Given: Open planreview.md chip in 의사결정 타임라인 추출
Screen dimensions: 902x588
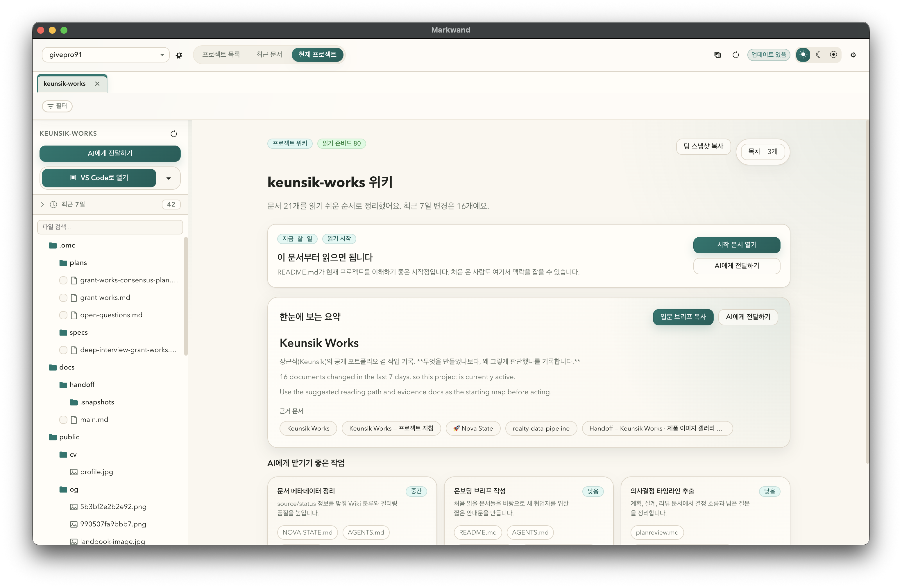Looking at the screenshot, I should [x=657, y=533].
